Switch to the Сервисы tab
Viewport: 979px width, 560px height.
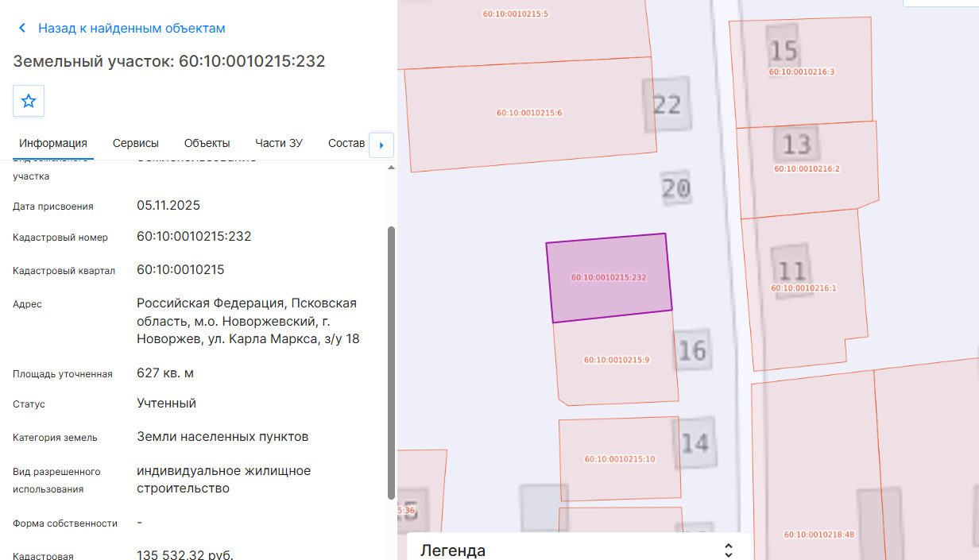click(x=136, y=143)
